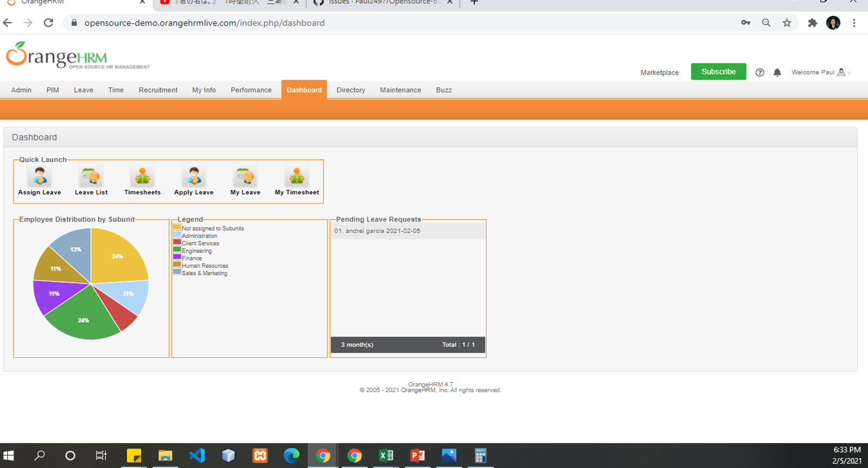This screenshot has height=468, width=868.
Task: Open the My Info menu
Action: click(x=204, y=90)
